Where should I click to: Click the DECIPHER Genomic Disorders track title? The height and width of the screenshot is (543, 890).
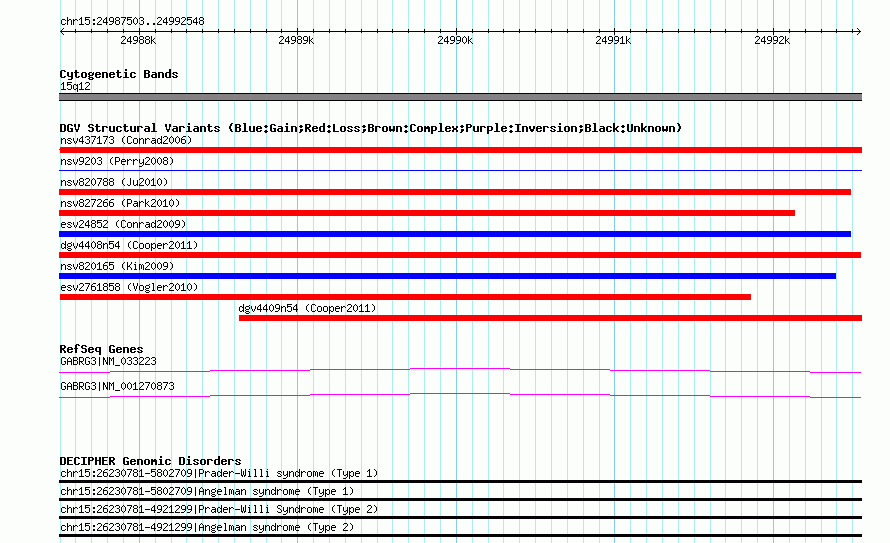click(x=150, y=461)
